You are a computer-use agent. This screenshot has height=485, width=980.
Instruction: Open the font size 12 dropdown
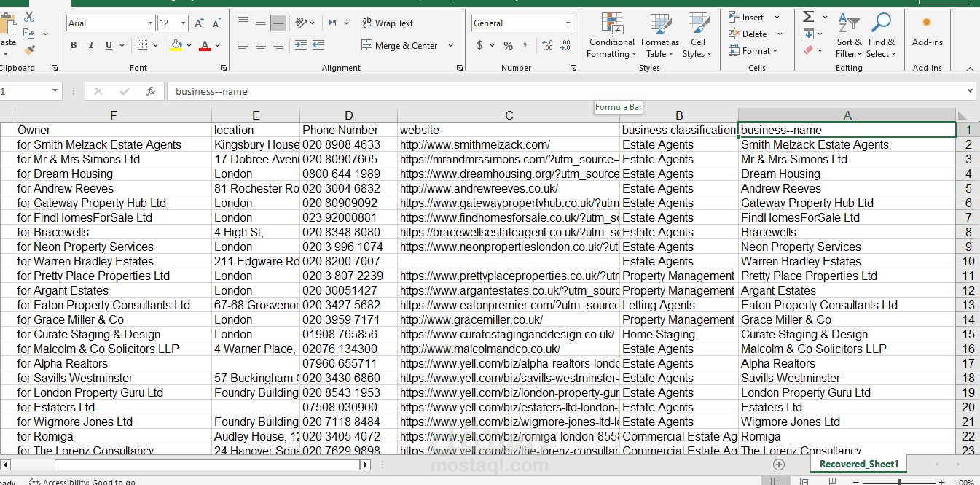(x=184, y=23)
